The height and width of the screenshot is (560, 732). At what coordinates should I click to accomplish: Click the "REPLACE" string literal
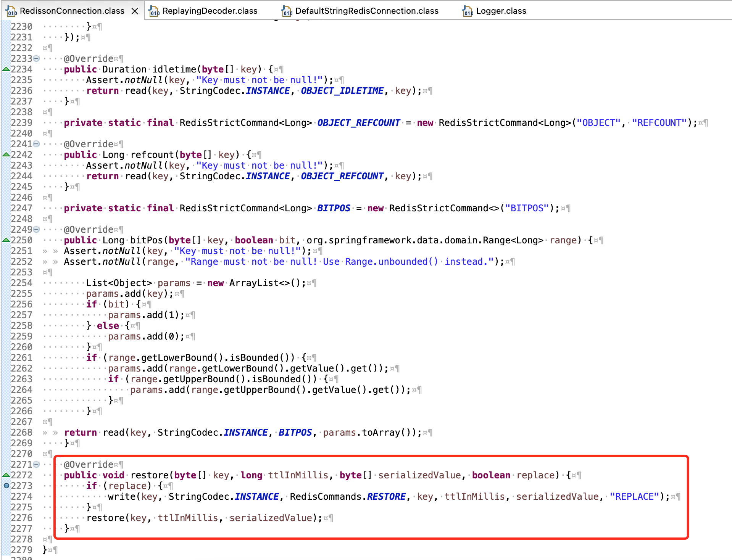point(634,497)
